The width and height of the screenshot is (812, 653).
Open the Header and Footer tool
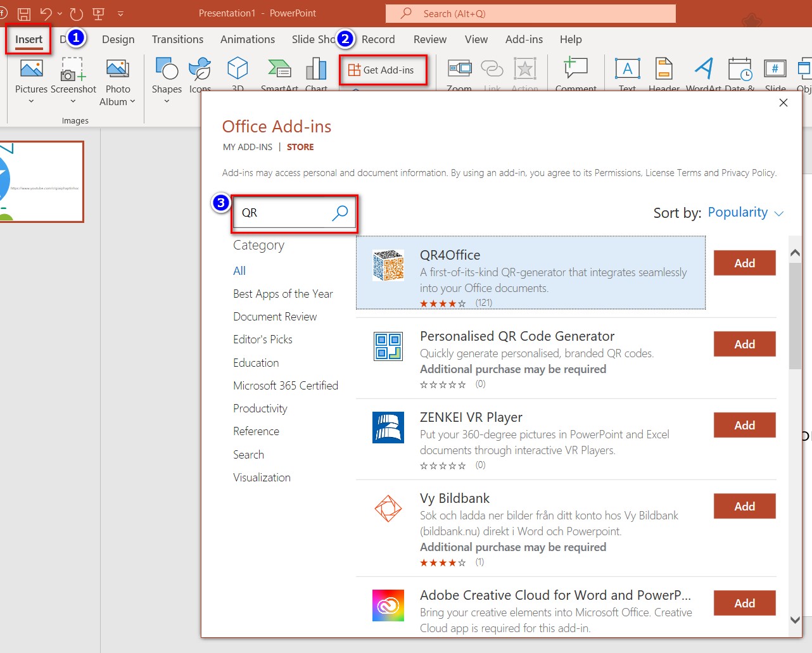(x=664, y=69)
